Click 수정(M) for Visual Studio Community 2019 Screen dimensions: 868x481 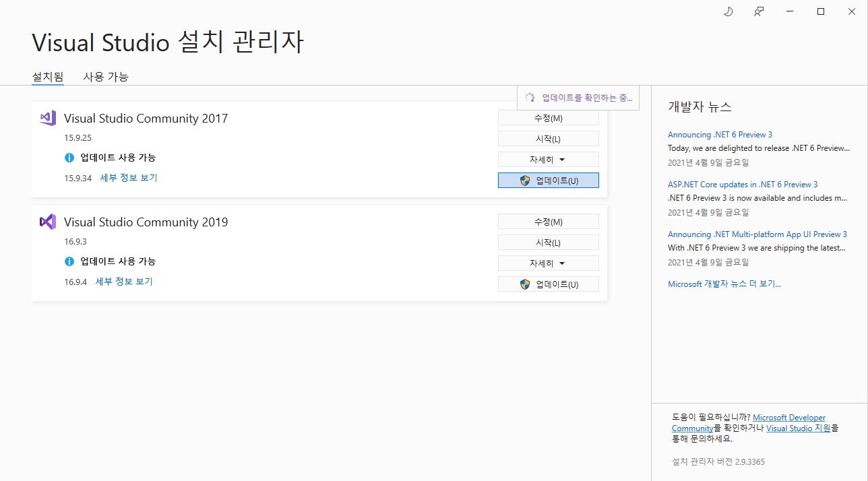click(549, 222)
